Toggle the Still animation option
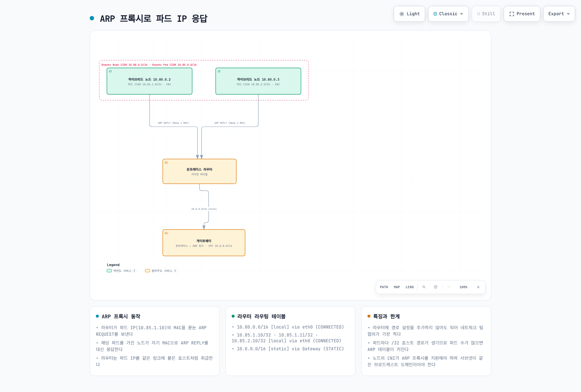 486,14
